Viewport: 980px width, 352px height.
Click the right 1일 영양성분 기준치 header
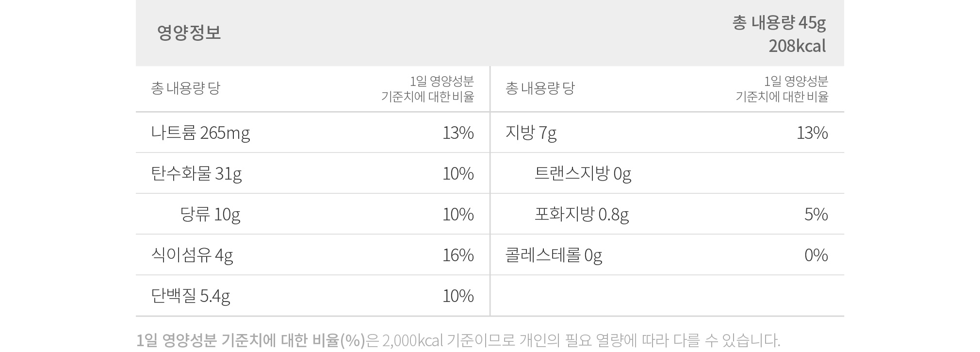[782, 89]
